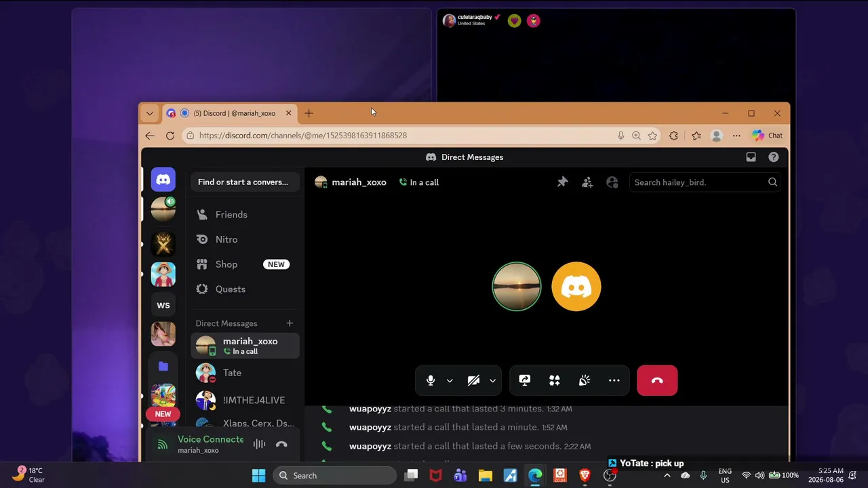Start an Activity from the call controls
The width and height of the screenshot is (868, 488).
click(x=555, y=380)
